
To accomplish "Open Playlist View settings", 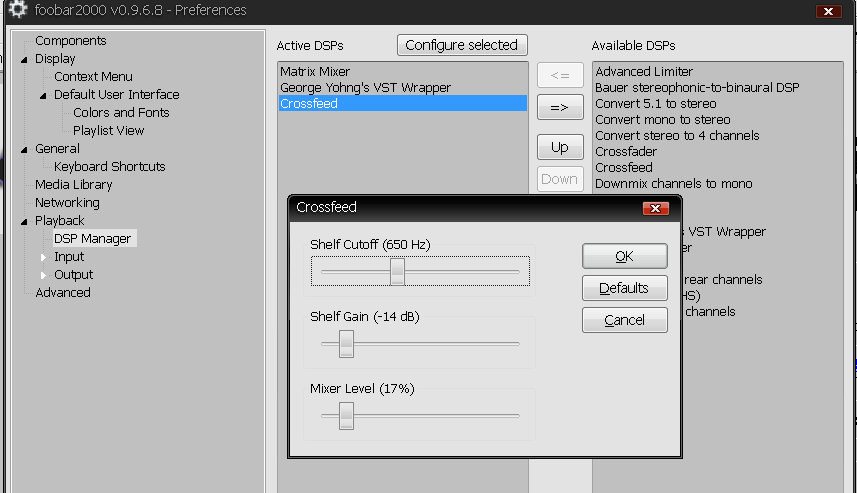I will tap(108, 131).
